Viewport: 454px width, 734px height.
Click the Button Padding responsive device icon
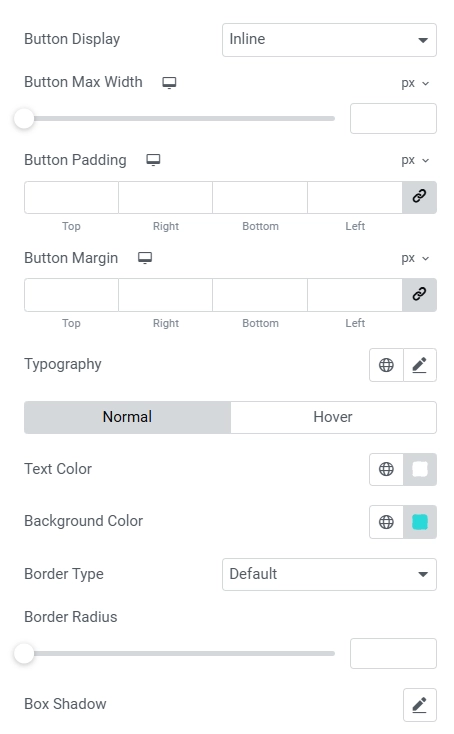coord(153,160)
